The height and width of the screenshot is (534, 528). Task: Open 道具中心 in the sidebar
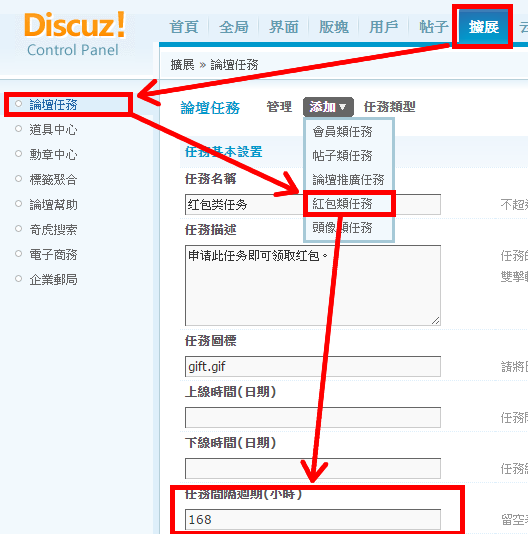53,130
